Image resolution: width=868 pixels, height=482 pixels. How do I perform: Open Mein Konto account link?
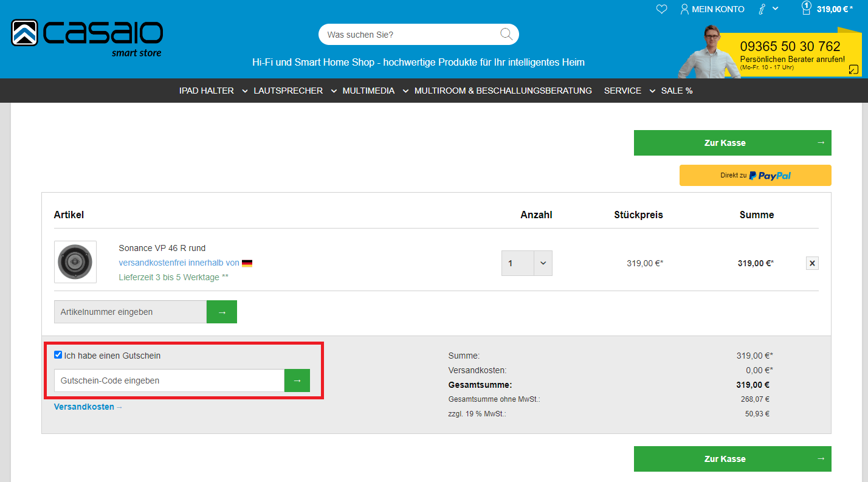pyautogui.click(x=712, y=9)
